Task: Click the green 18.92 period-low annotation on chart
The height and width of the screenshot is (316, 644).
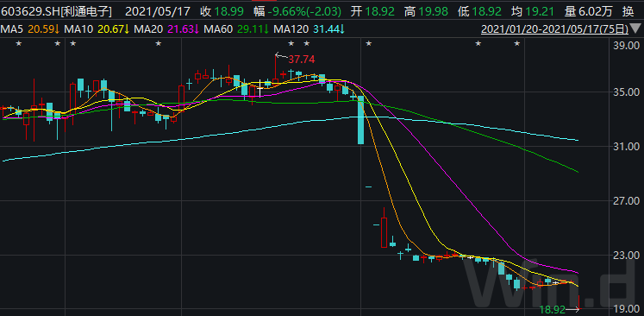Action: 553,309
